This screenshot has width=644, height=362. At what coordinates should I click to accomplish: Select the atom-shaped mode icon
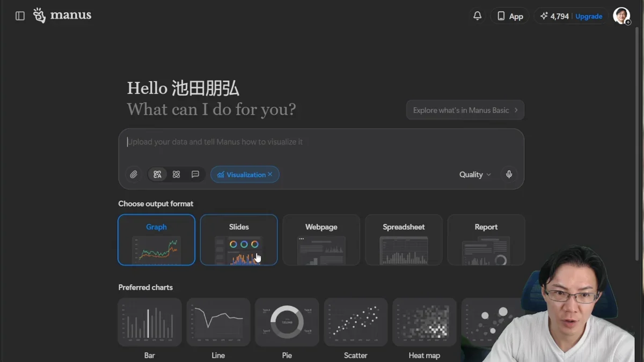(176, 174)
